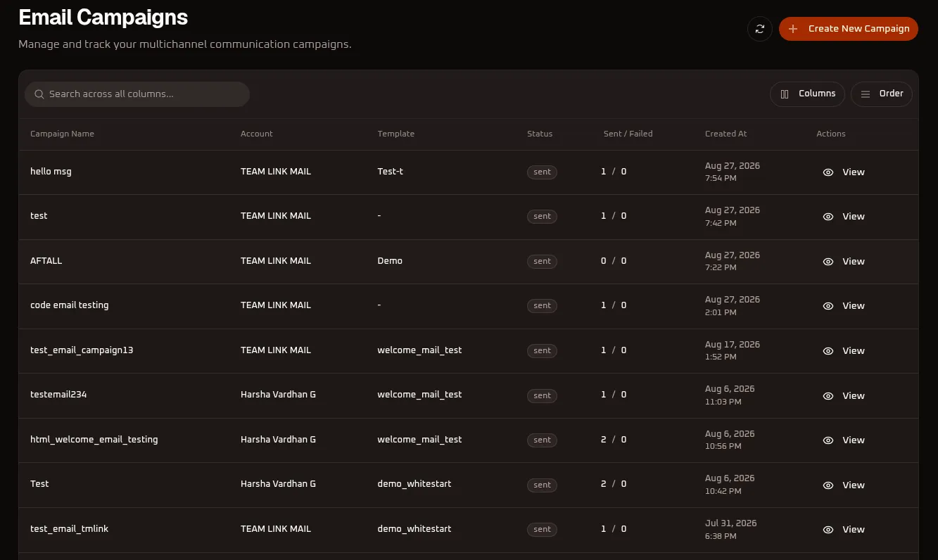938x560 pixels.
Task: Click the search across all columns field
Action: (x=137, y=94)
